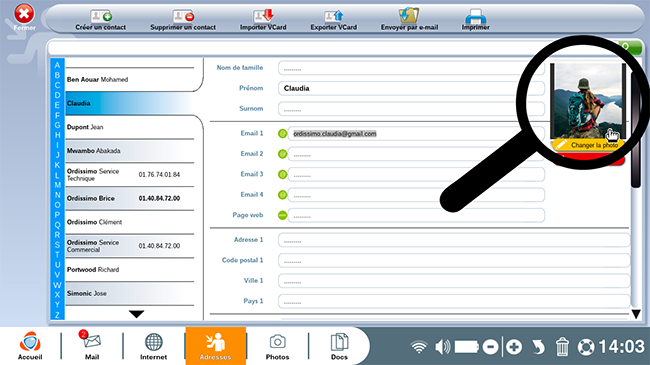The image size is (650, 365).
Task: Jump to letter S in the index
Action: 57,245
